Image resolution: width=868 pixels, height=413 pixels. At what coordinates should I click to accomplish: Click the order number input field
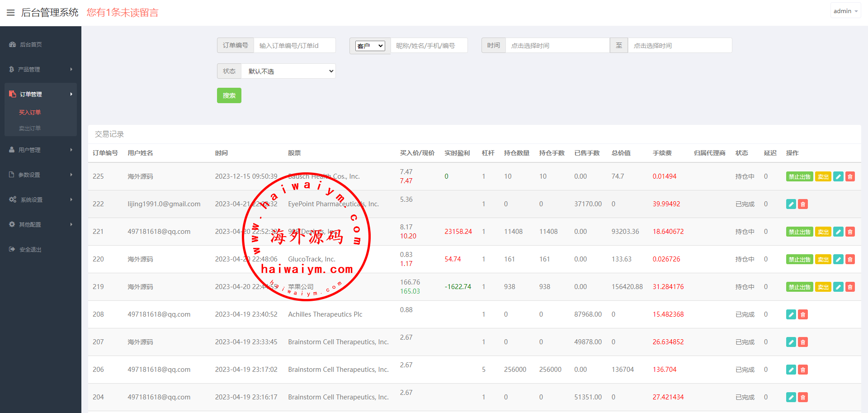tap(294, 46)
